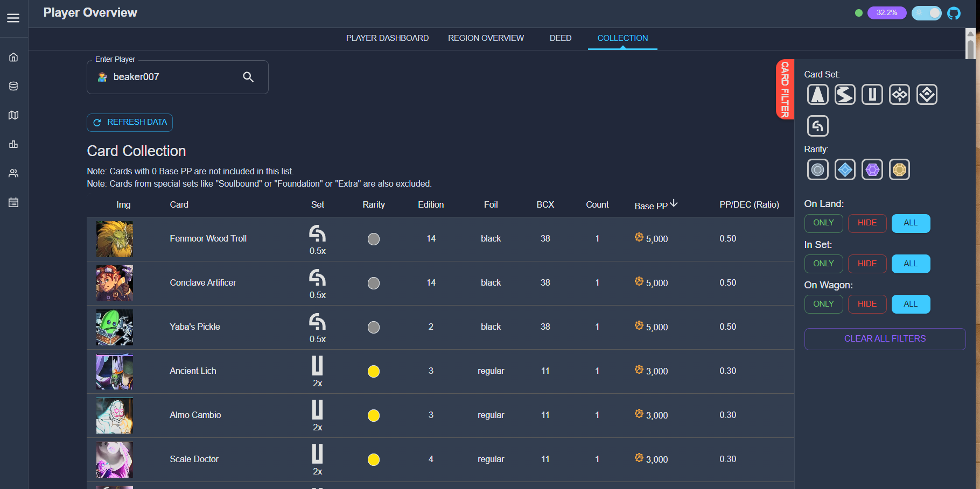Filter by Conclave Arcana card set icon
Viewport: 980px width, 489px height.
[x=817, y=126]
